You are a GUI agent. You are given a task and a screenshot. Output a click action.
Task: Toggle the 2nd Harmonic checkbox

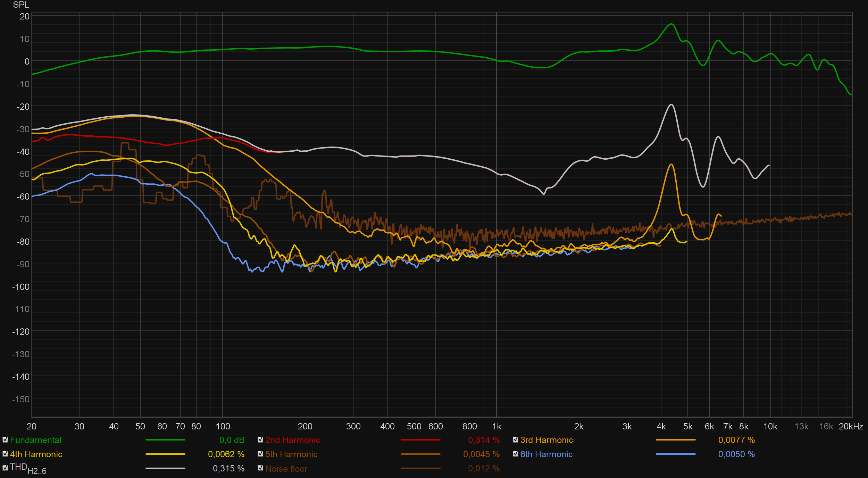260,439
